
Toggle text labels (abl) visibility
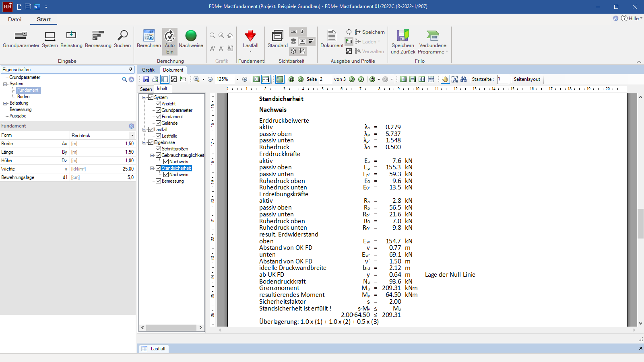click(x=302, y=41)
